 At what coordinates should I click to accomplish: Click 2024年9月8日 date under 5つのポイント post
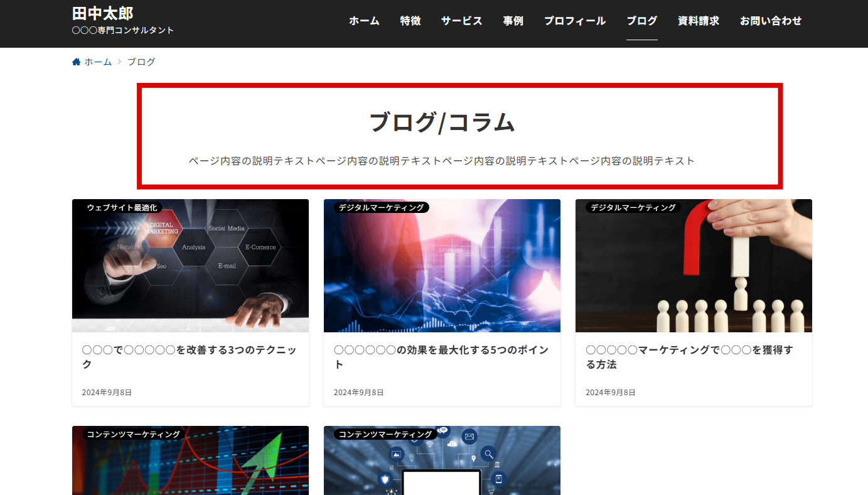(358, 393)
